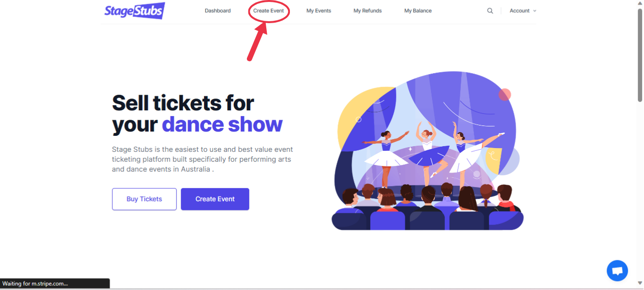Screen dimensions: 644x290
Task: Click the Buy Tickets button
Action: [144, 199]
